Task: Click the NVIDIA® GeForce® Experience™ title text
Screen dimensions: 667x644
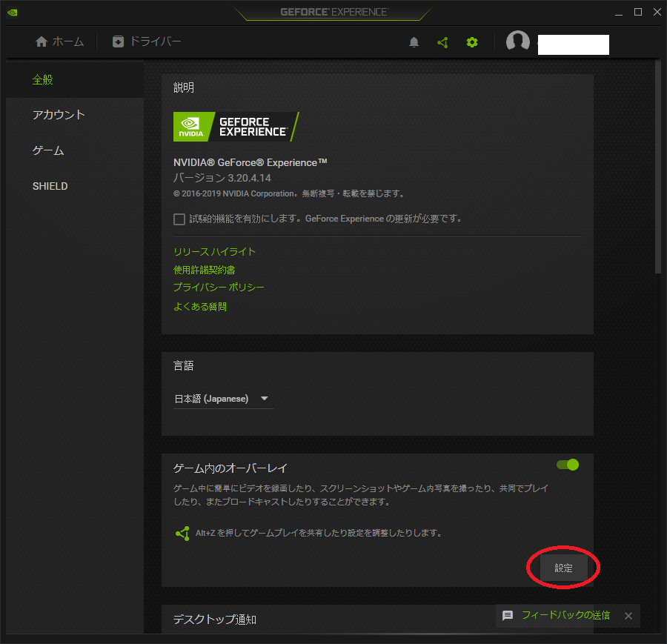Action: 250,162
